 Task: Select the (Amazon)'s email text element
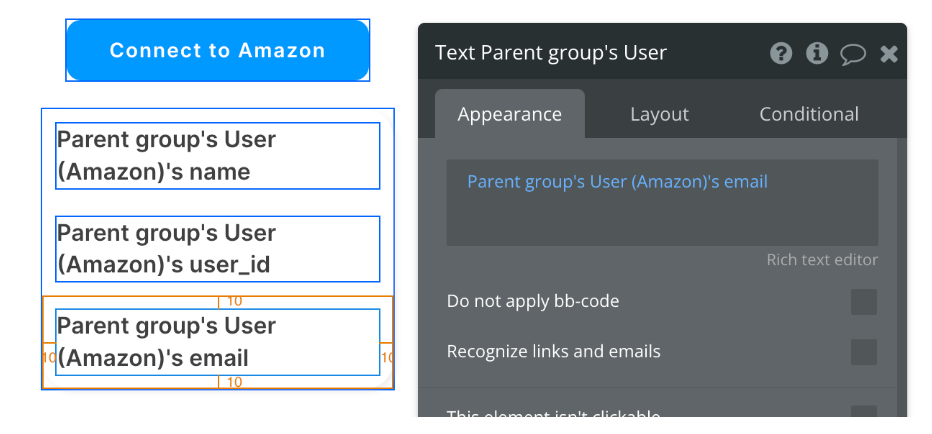(x=218, y=342)
